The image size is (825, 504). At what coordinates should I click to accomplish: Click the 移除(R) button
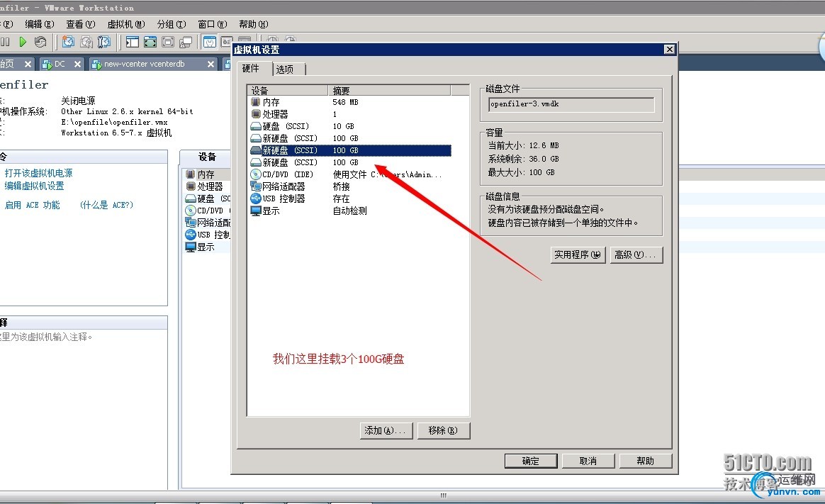click(x=443, y=430)
